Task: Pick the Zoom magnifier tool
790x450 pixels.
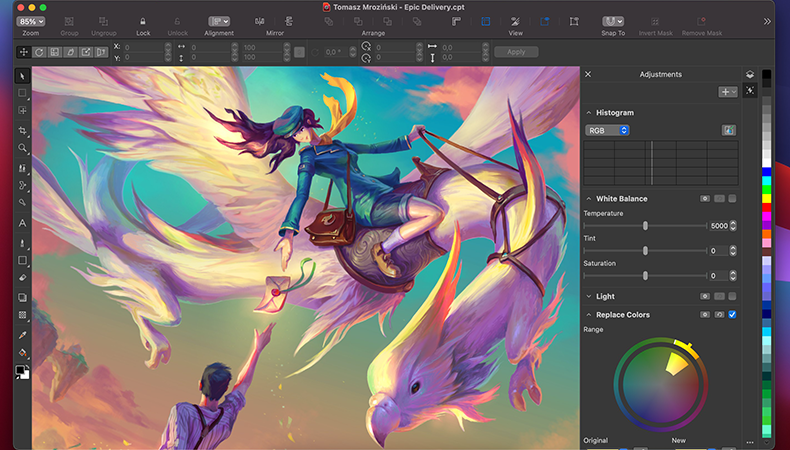Action: (x=22, y=148)
